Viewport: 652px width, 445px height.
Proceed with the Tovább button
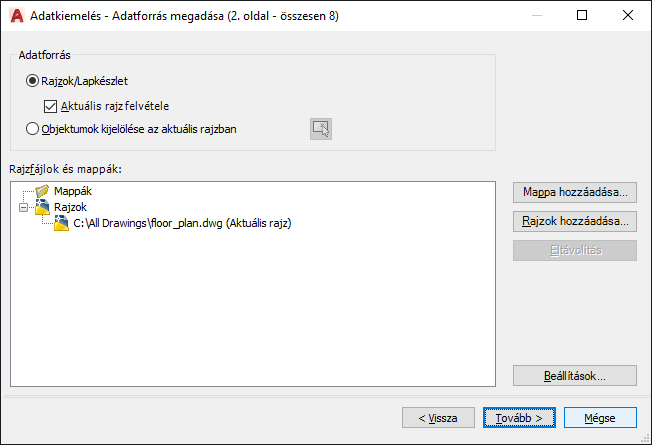click(x=519, y=417)
